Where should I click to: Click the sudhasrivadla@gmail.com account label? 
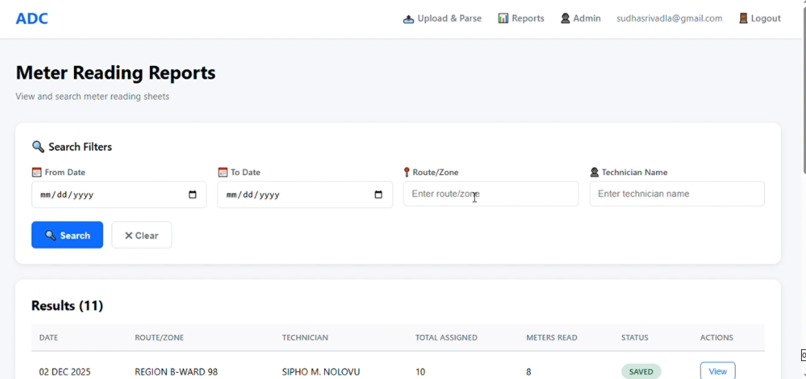(x=669, y=19)
